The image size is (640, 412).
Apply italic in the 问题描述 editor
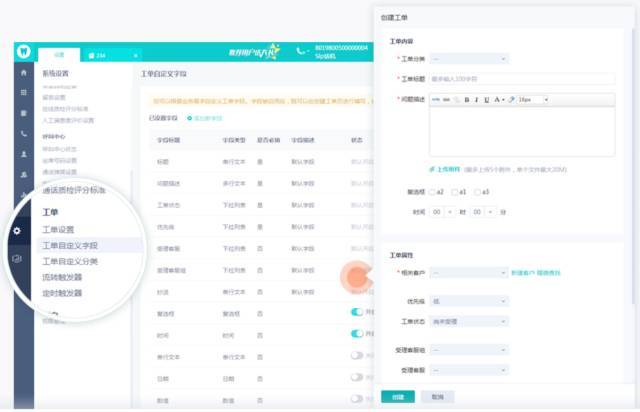[x=476, y=100]
